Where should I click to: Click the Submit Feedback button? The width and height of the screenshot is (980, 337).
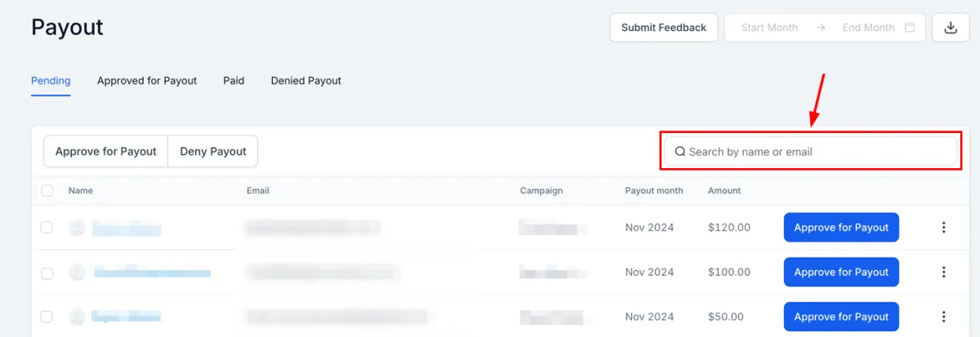[x=664, y=28]
